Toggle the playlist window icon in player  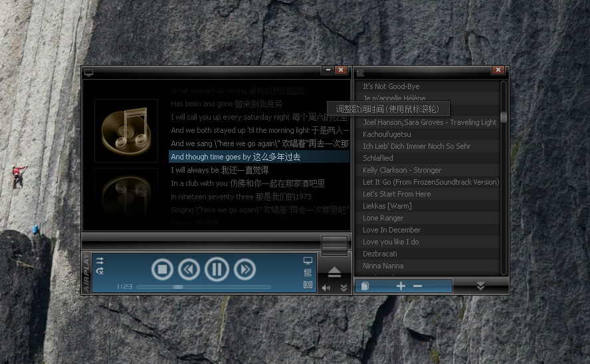coord(308,272)
